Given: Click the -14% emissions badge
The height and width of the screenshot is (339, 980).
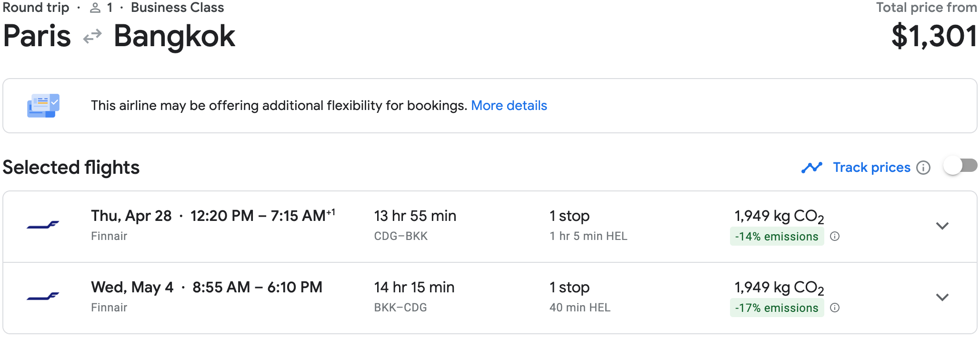Looking at the screenshot, I should [777, 236].
